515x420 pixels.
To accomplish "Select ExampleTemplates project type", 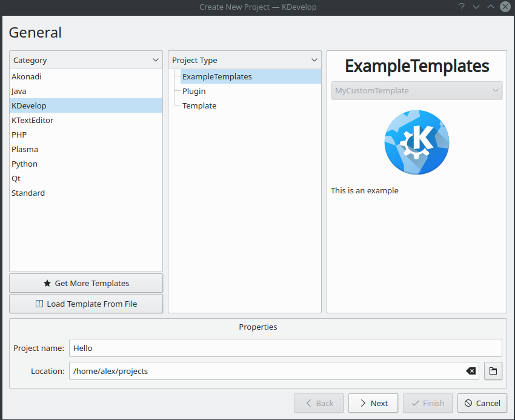I will pyautogui.click(x=251, y=76).
